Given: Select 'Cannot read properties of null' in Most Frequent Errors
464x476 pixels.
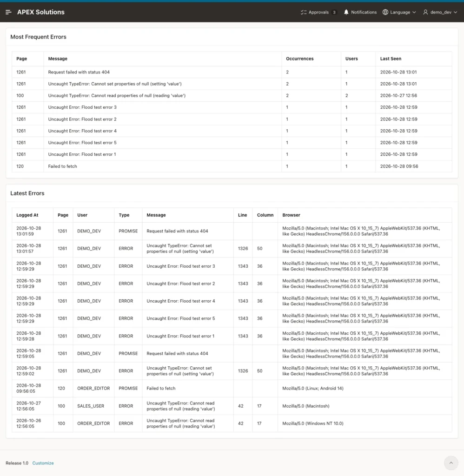Looking at the screenshot, I should [117, 95].
